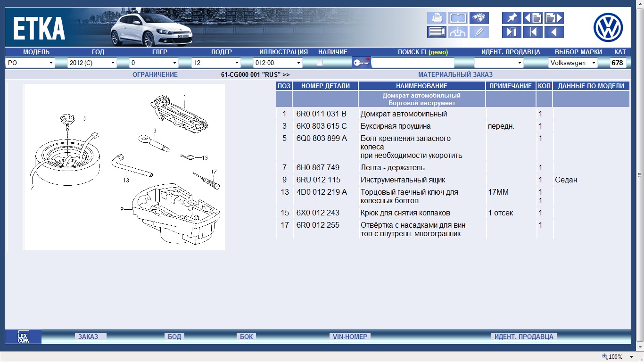This screenshot has width=644, height=362.
Task: Open the ЗАКАЗ tab at the bottom
Action: point(88,337)
